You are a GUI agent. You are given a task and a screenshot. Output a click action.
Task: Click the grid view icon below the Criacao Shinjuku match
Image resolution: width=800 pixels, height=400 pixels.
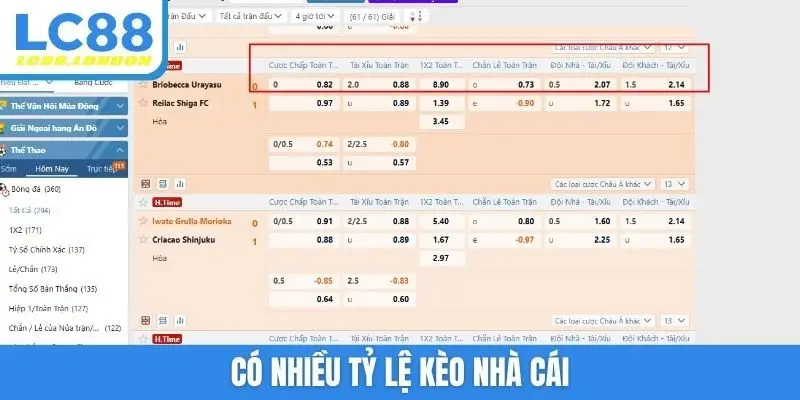[x=146, y=320]
